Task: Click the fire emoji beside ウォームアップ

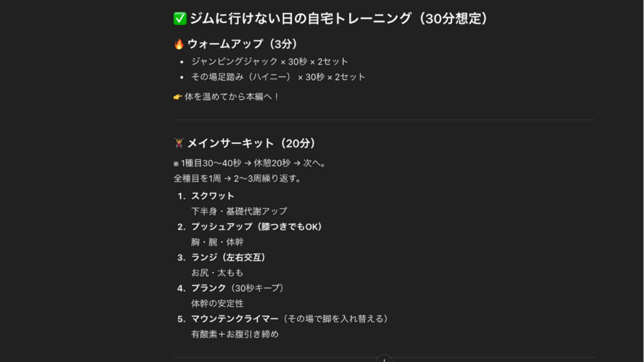Action: pos(179,44)
